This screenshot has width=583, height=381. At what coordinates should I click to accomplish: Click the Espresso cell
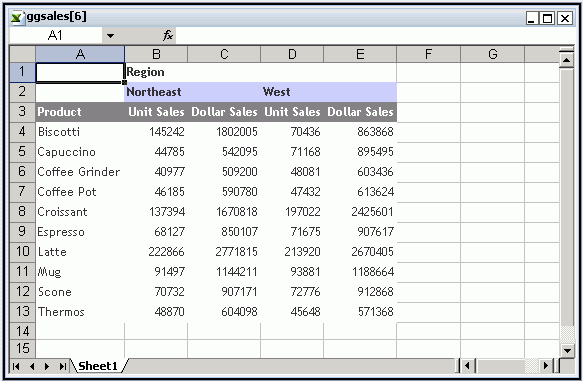point(80,232)
